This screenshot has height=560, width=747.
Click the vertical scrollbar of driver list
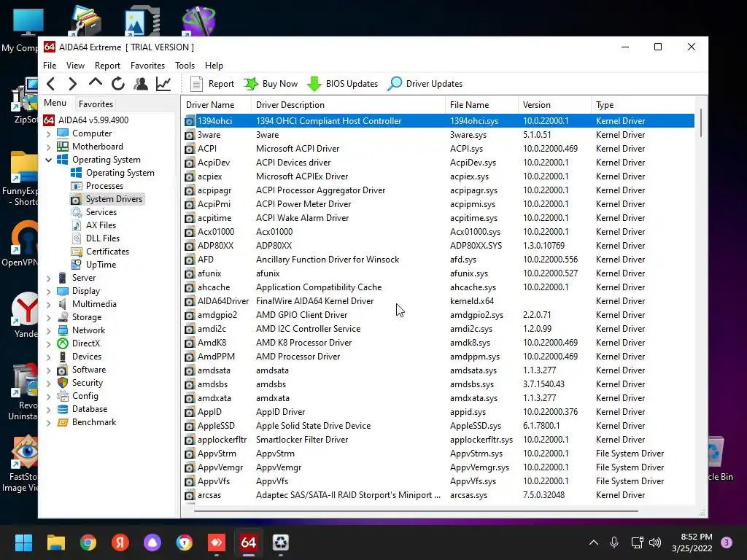tap(701, 122)
